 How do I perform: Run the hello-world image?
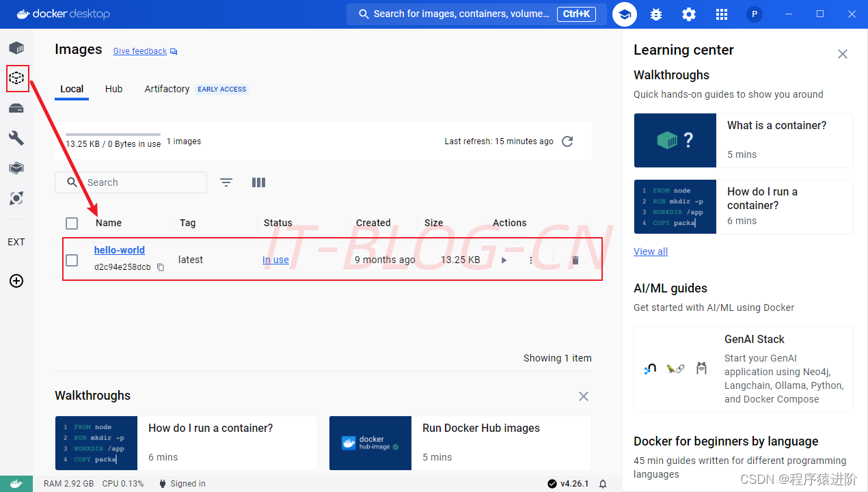[x=504, y=260]
